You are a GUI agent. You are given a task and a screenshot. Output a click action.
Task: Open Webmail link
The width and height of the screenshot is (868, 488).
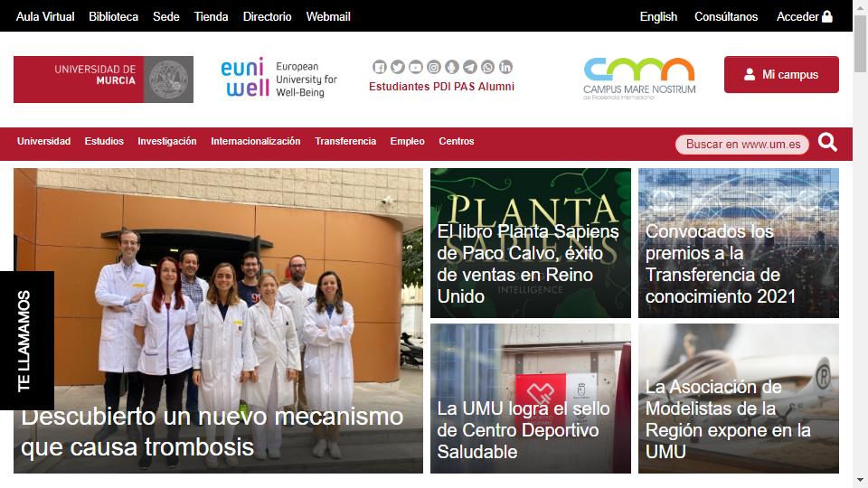[x=328, y=16]
